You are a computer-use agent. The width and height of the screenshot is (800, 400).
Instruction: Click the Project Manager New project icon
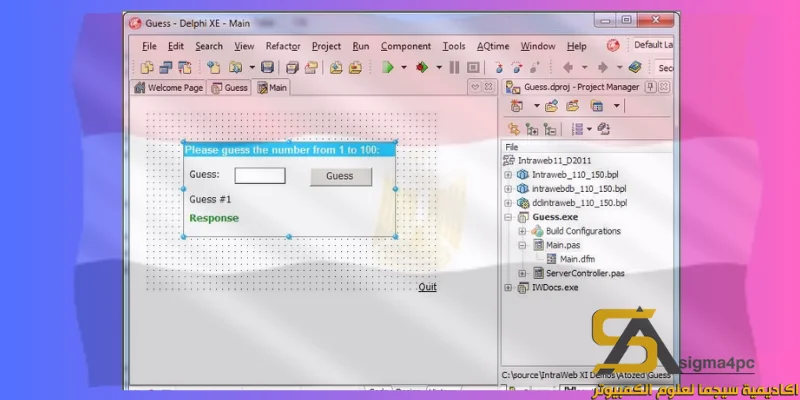pyautogui.click(x=517, y=106)
